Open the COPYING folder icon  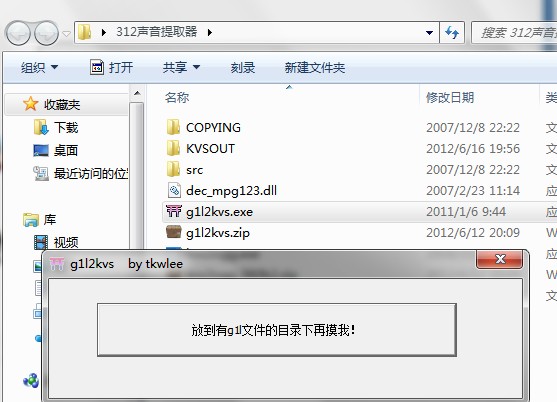click(x=173, y=127)
